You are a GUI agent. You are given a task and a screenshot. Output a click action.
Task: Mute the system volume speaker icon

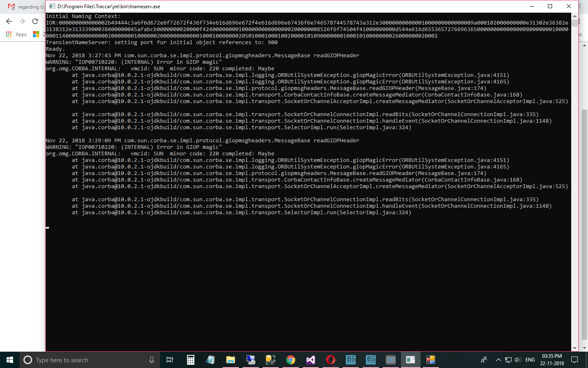point(517,360)
